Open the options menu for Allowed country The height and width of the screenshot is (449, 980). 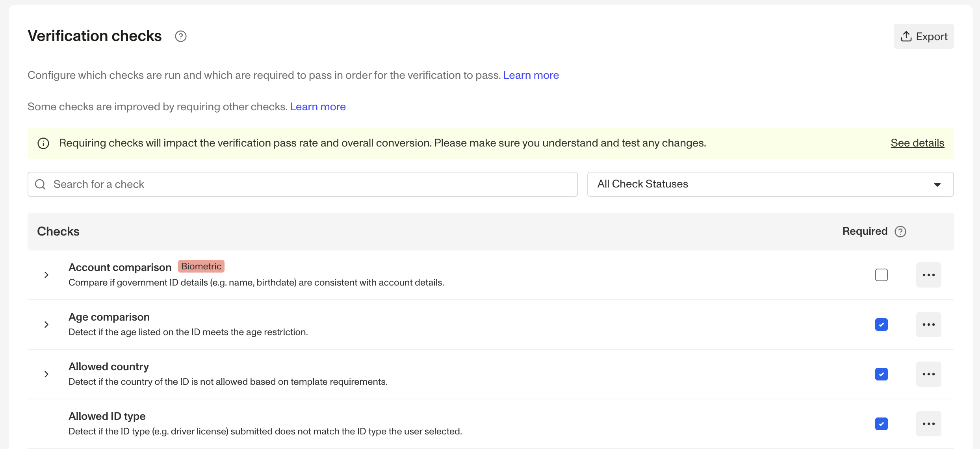click(x=929, y=374)
